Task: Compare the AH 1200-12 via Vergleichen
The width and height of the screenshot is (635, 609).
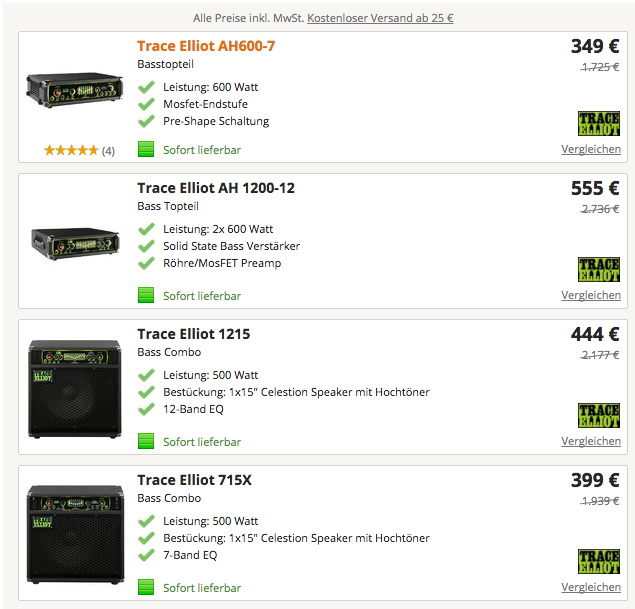Action: click(x=591, y=296)
